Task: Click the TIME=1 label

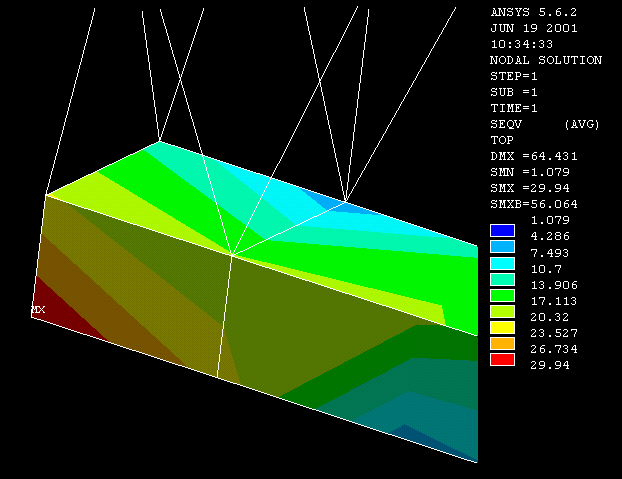Action: (x=514, y=108)
